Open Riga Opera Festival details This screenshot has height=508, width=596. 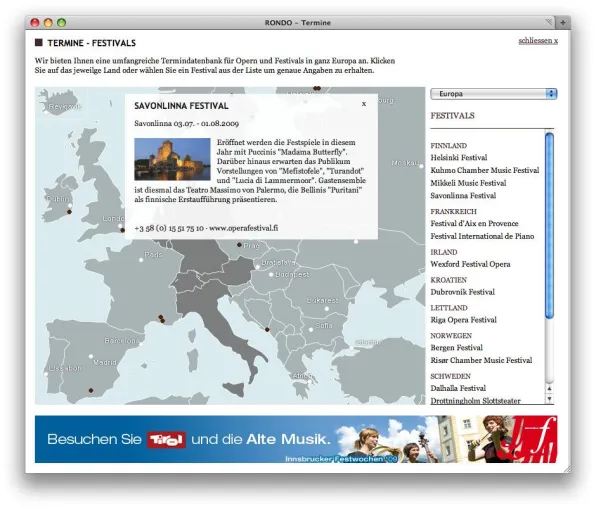tap(463, 320)
